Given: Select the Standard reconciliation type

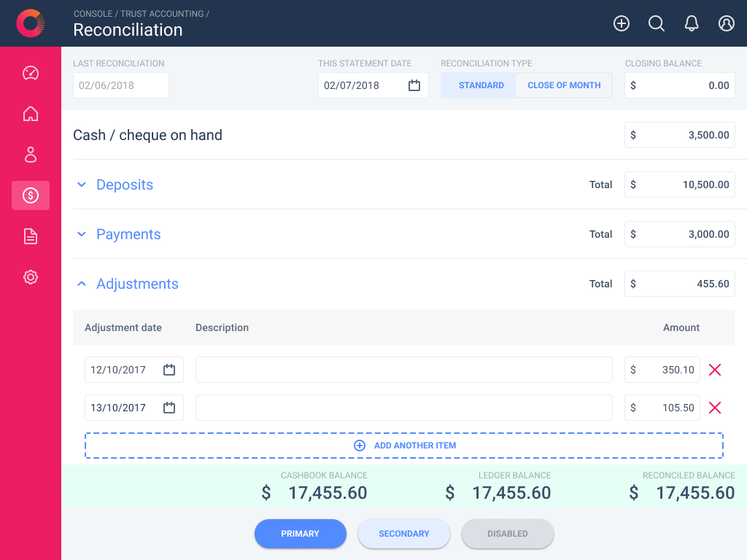Looking at the screenshot, I should 479,85.
